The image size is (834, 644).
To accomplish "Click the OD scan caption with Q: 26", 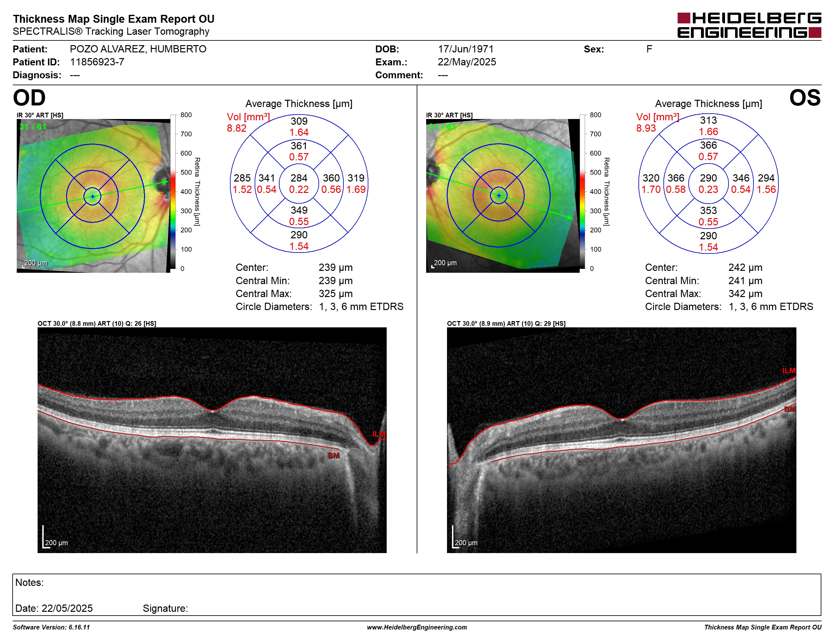I will tap(97, 324).
